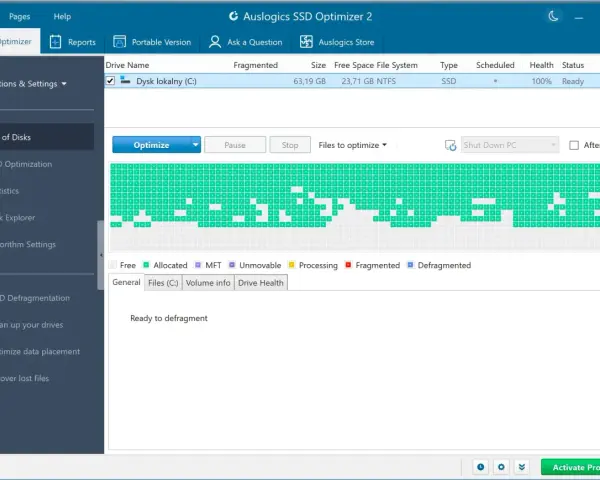Select the 63,19 GB size cell
Viewport: 600px width, 480px height.
[x=310, y=81]
